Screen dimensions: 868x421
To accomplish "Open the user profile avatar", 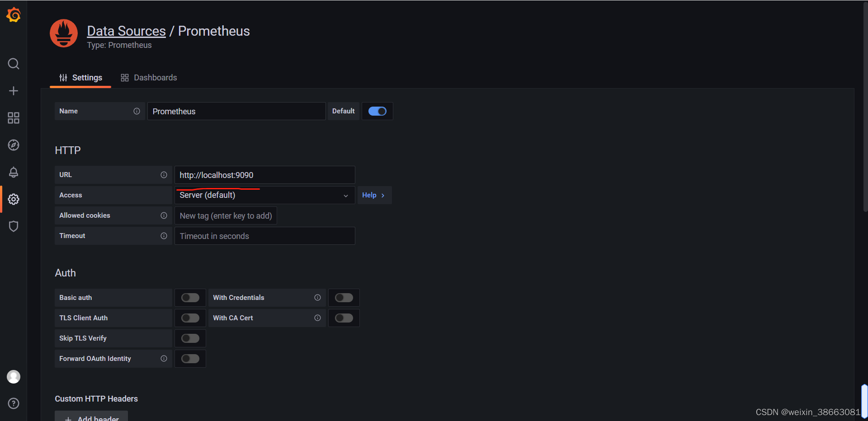I will coord(14,377).
